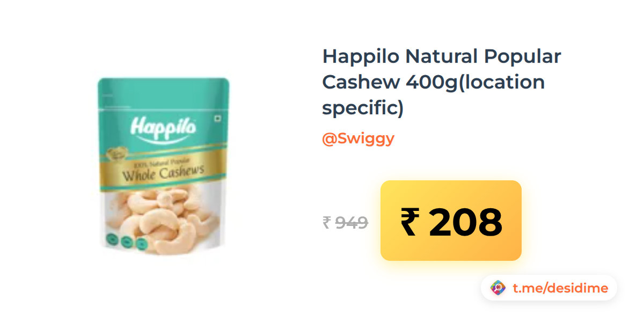Click the vegetarian mark on the pouch

217,119
